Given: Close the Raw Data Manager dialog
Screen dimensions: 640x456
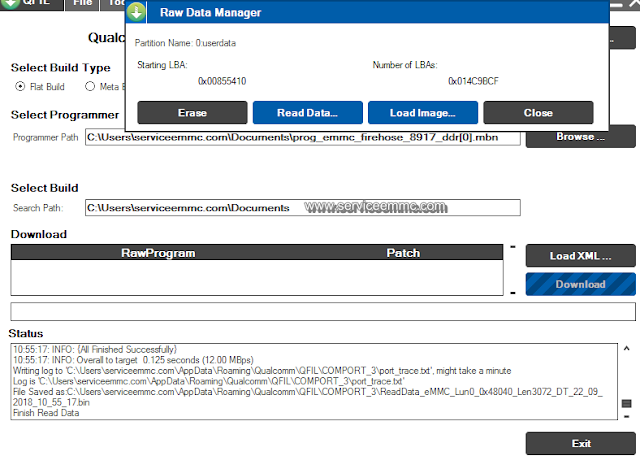Looking at the screenshot, I should [x=538, y=113].
